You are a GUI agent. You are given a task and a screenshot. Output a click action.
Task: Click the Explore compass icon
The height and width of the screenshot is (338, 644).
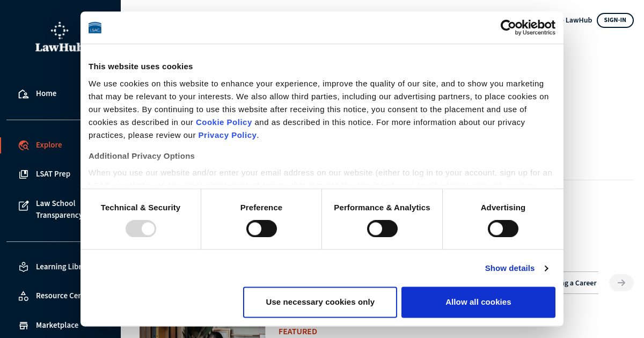point(23,145)
